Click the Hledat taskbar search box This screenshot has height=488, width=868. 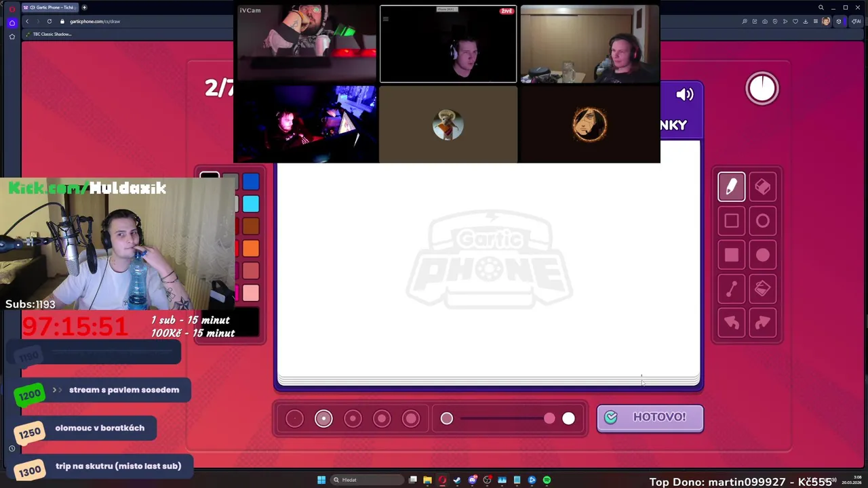[368, 480]
